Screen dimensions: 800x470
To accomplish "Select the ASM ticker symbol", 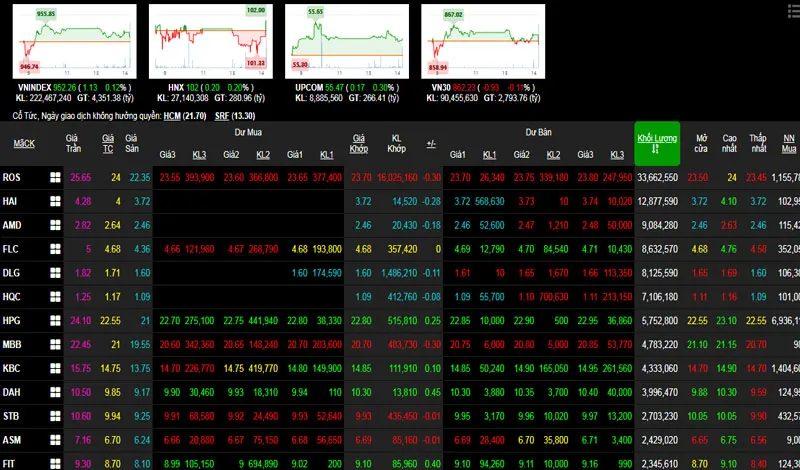I will click(x=12, y=440).
